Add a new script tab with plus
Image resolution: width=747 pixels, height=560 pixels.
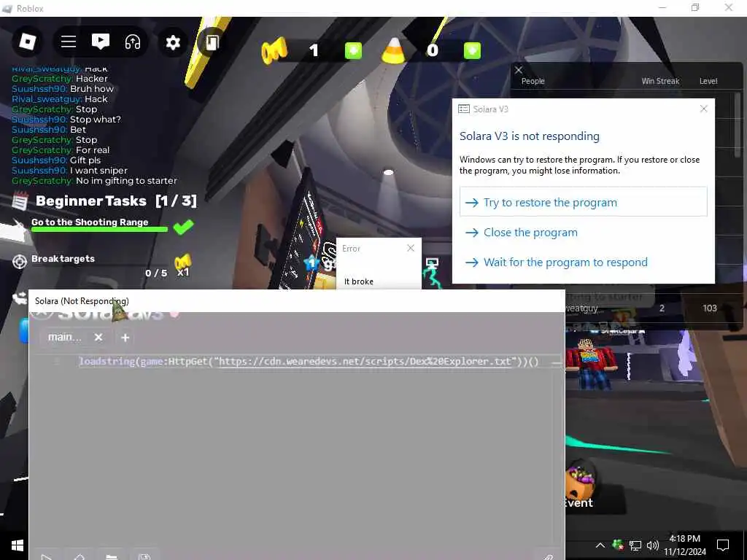[x=125, y=338]
